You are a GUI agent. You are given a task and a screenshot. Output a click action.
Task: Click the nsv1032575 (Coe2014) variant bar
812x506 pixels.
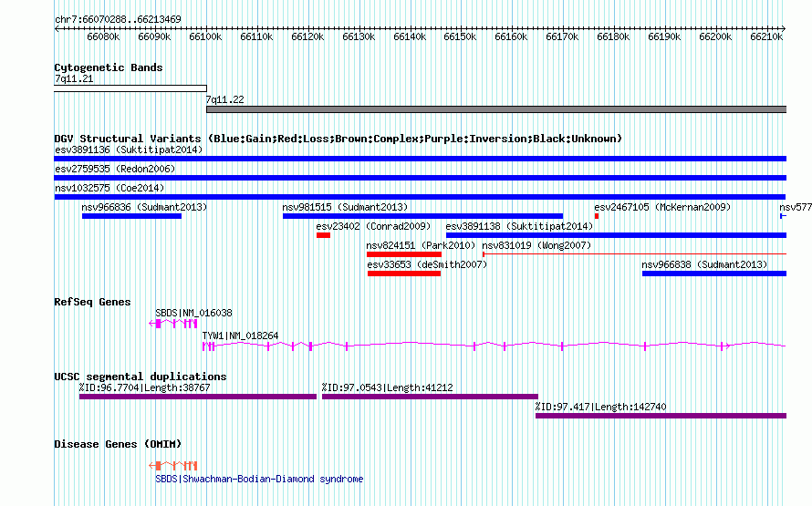coord(420,197)
